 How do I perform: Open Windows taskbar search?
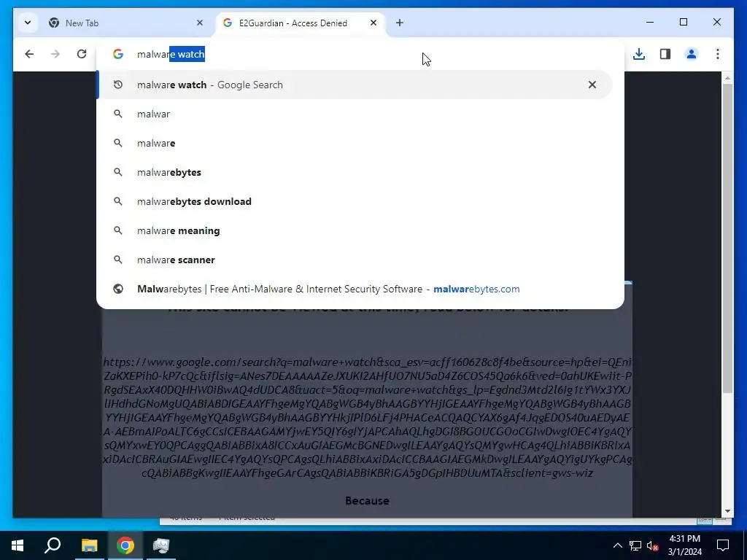(53, 545)
